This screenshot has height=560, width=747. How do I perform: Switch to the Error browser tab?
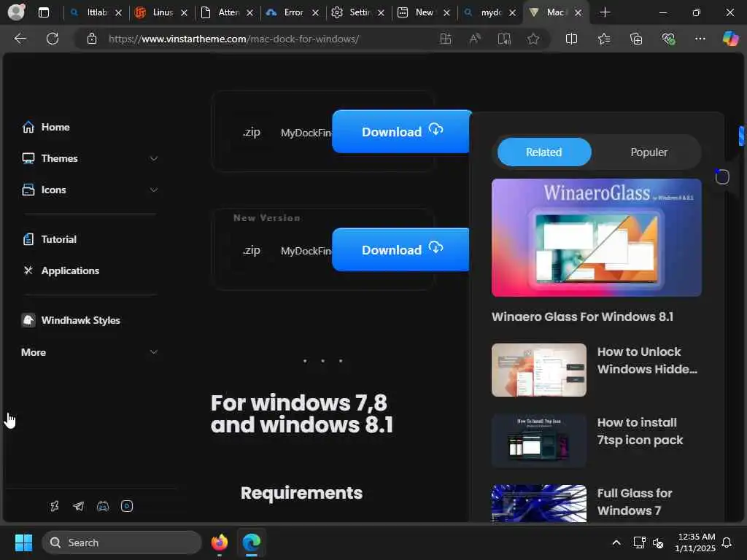[x=293, y=12]
